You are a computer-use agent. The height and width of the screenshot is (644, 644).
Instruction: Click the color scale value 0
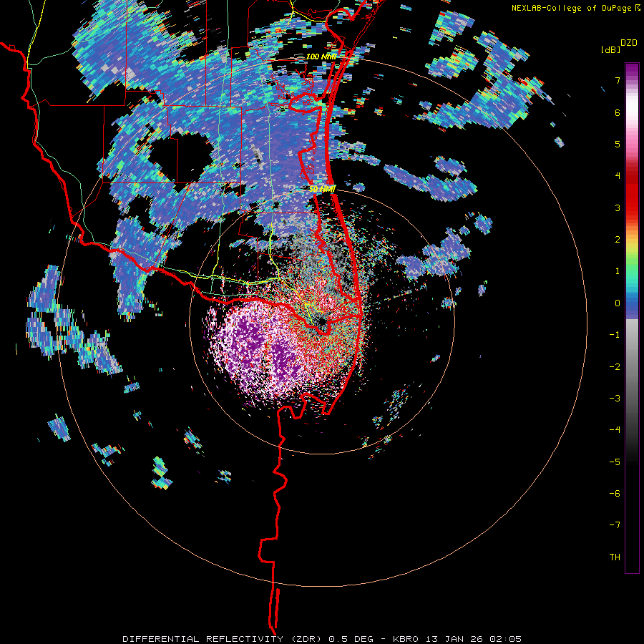tap(618, 303)
